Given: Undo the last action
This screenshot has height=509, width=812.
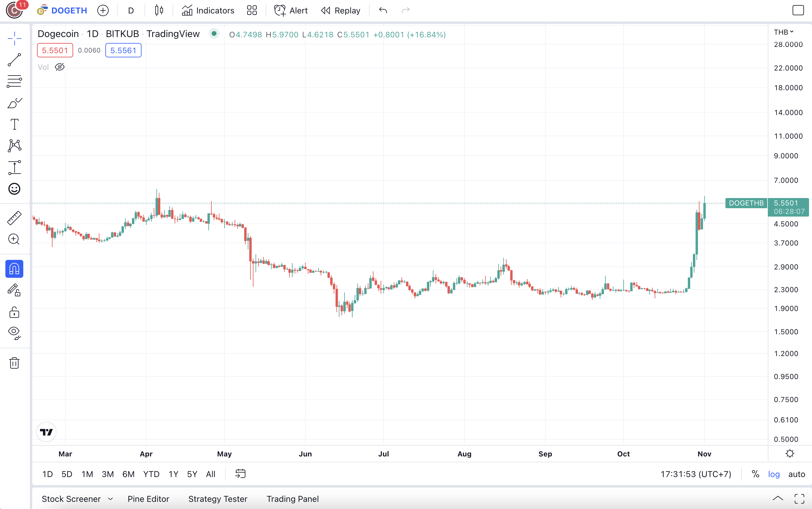Looking at the screenshot, I should point(383,10).
